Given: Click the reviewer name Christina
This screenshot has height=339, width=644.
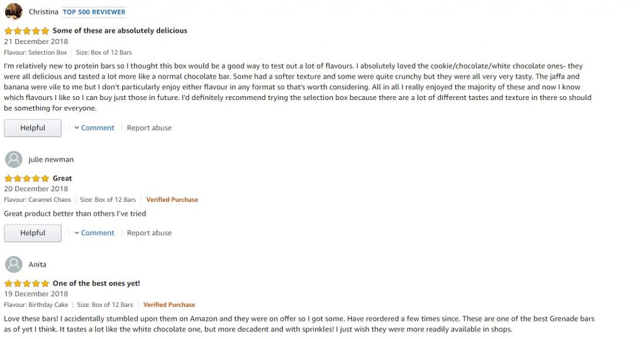Looking at the screenshot, I should (43, 12).
